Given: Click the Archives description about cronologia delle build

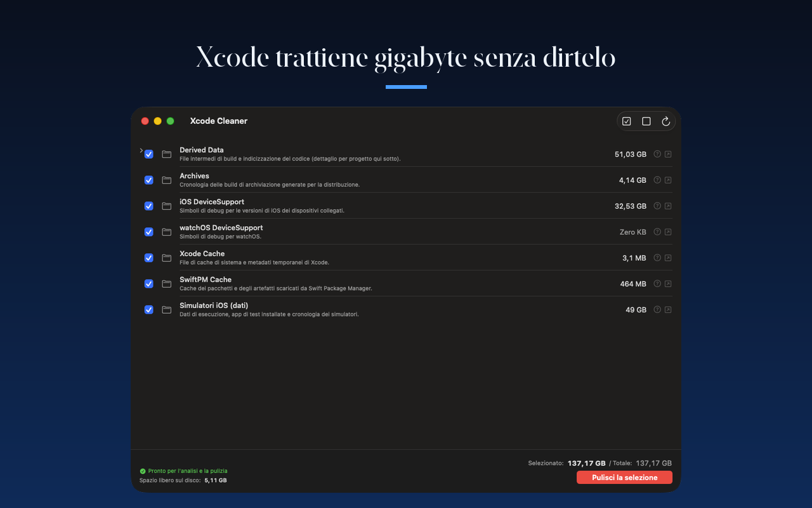Looking at the screenshot, I should coord(270,185).
